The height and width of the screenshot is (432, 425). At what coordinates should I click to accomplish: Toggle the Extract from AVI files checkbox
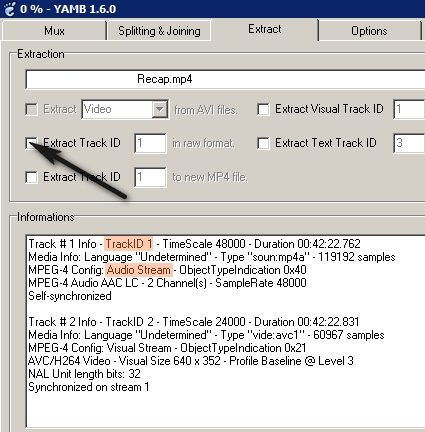point(31,109)
